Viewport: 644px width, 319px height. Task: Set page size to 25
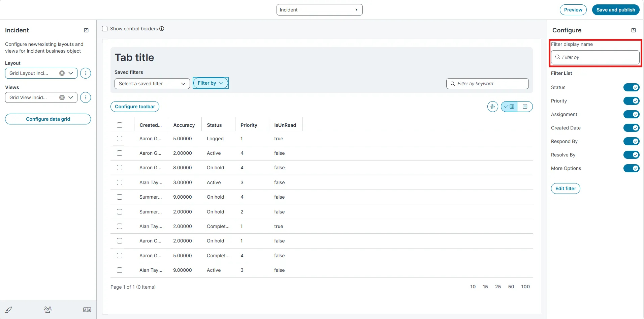tap(498, 287)
